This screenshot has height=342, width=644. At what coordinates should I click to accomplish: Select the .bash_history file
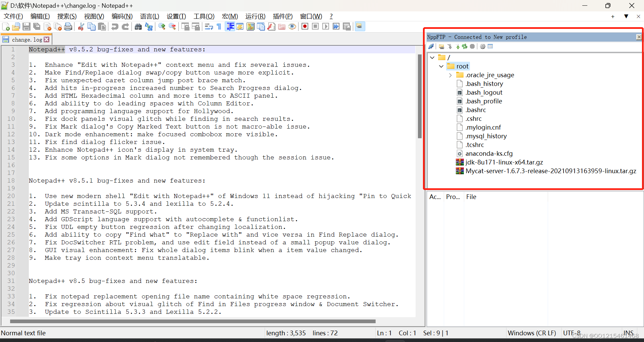[484, 84]
